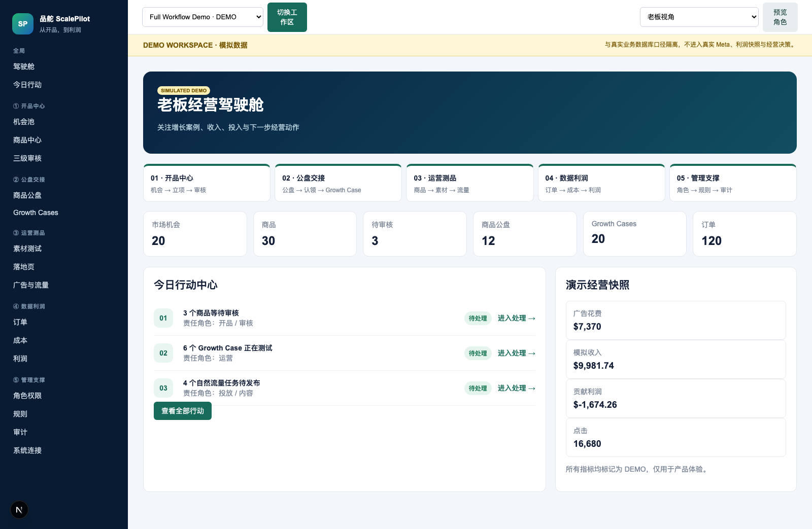Open the Full Workflow Demo workspace dropdown

click(202, 17)
